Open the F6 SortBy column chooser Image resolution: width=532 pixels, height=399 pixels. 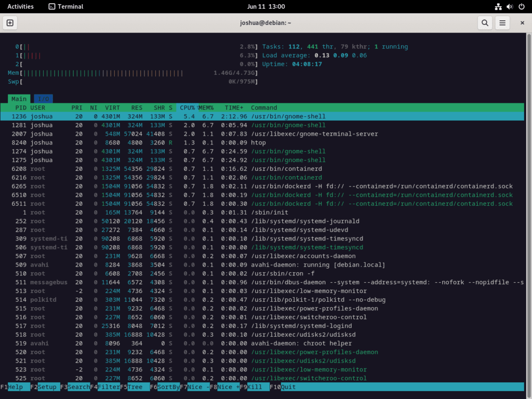[x=164, y=387]
